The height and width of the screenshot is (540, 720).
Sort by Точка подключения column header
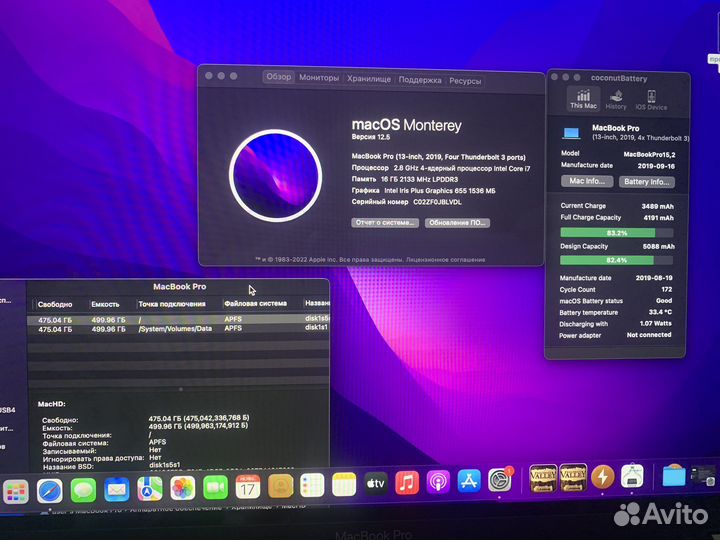pyautogui.click(x=172, y=304)
